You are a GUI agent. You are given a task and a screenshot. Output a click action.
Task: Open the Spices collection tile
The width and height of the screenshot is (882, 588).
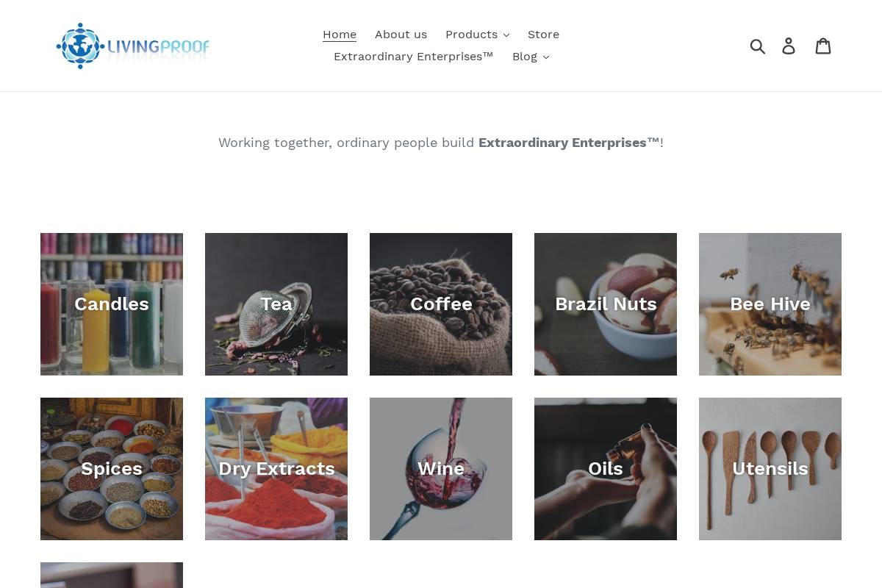(112, 469)
